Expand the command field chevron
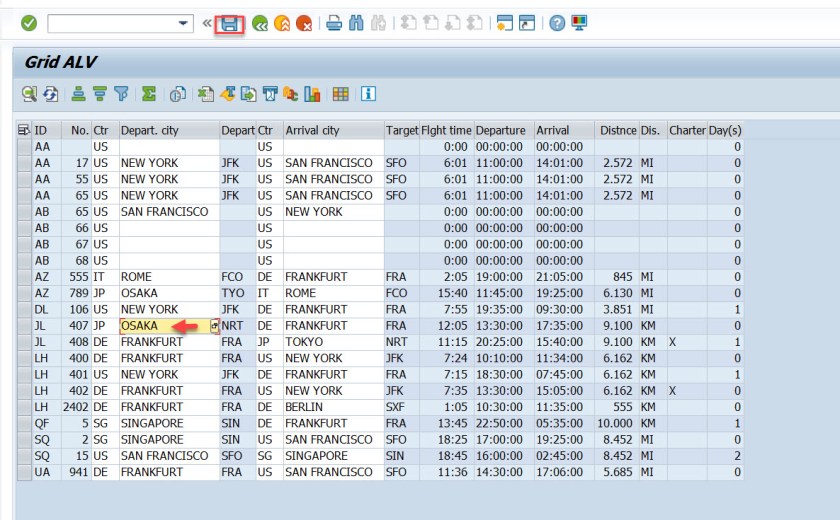The height and width of the screenshot is (520, 840). pyautogui.click(x=207, y=23)
